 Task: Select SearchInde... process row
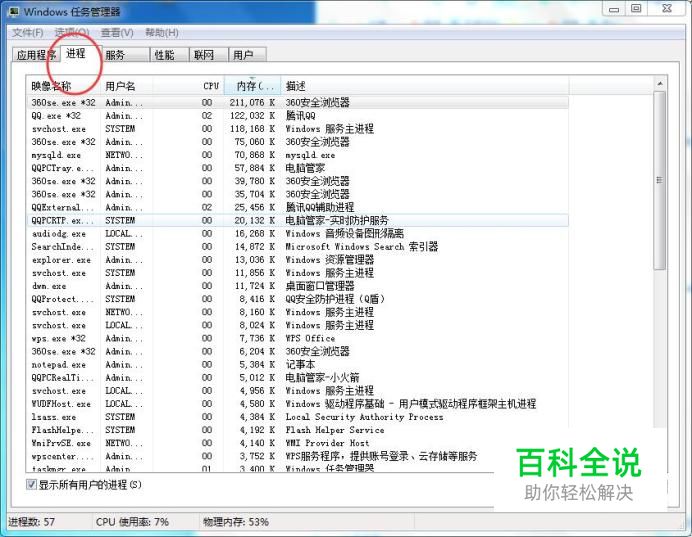[297, 247]
